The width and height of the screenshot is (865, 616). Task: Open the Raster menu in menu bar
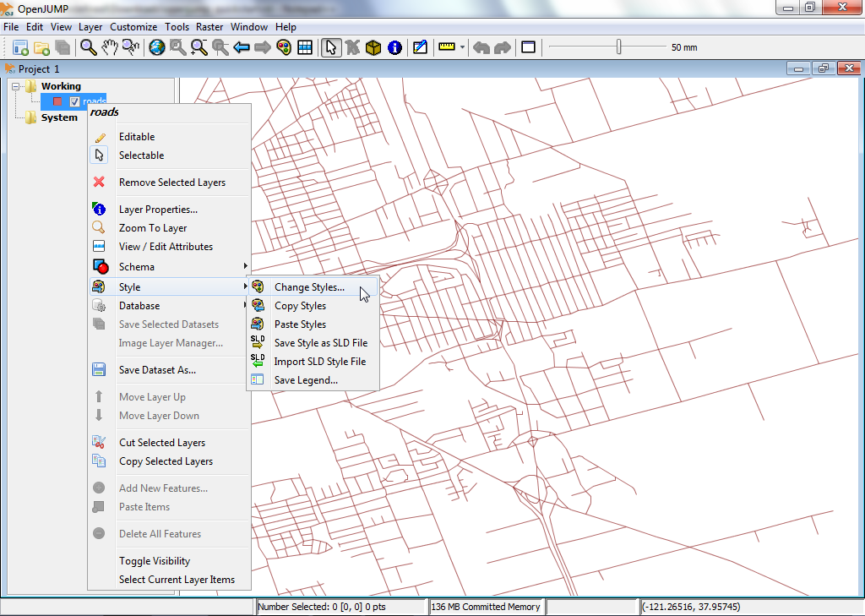(x=209, y=27)
